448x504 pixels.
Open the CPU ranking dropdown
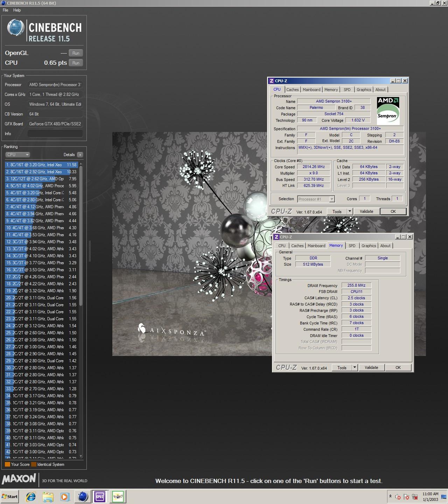pyautogui.click(x=17, y=155)
